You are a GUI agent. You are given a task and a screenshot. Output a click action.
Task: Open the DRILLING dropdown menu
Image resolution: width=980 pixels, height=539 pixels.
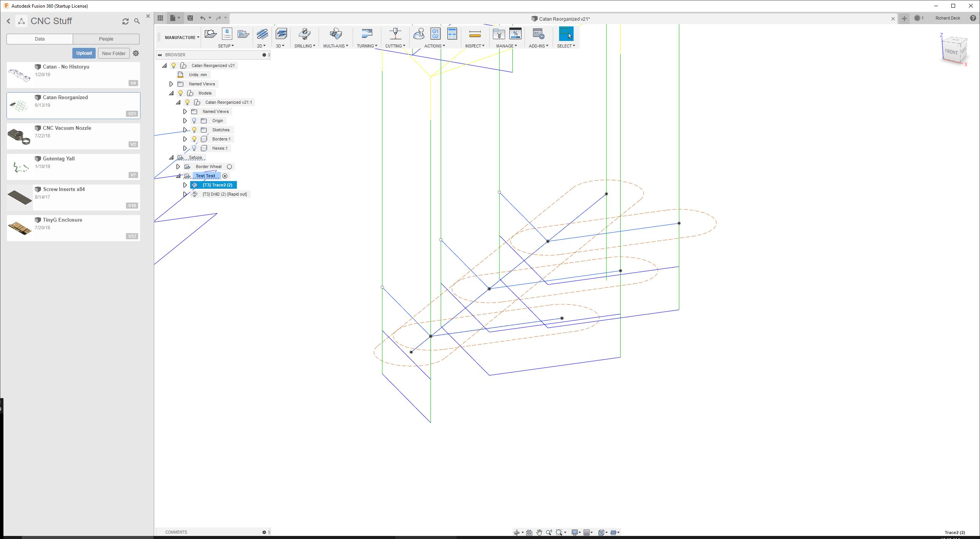[x=305, y=46]
